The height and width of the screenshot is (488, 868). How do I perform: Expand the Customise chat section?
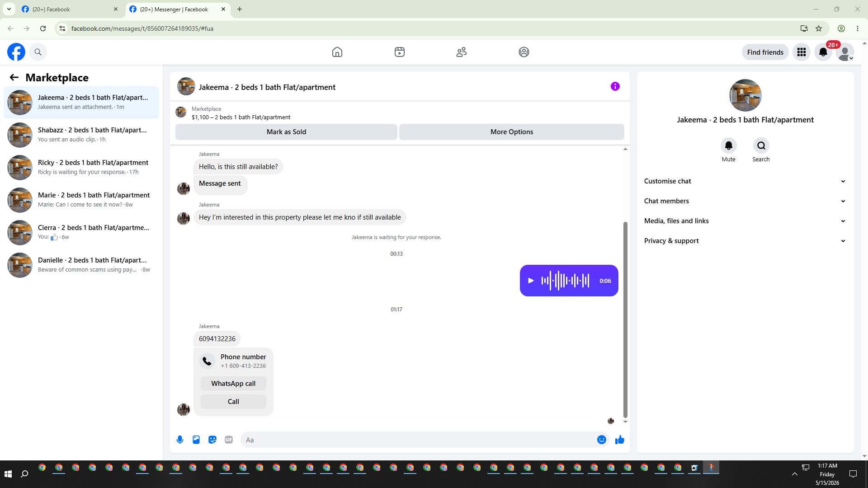click(745, 181)
